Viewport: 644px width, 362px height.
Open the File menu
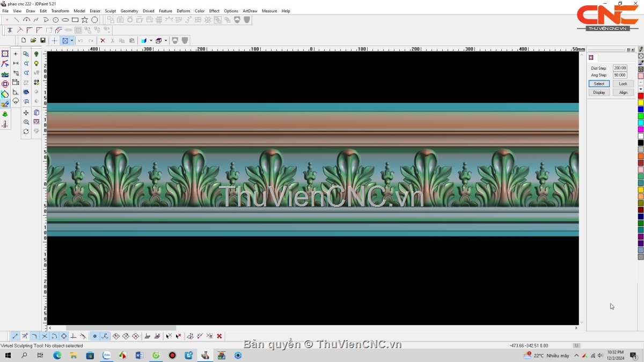pos(5,11)
